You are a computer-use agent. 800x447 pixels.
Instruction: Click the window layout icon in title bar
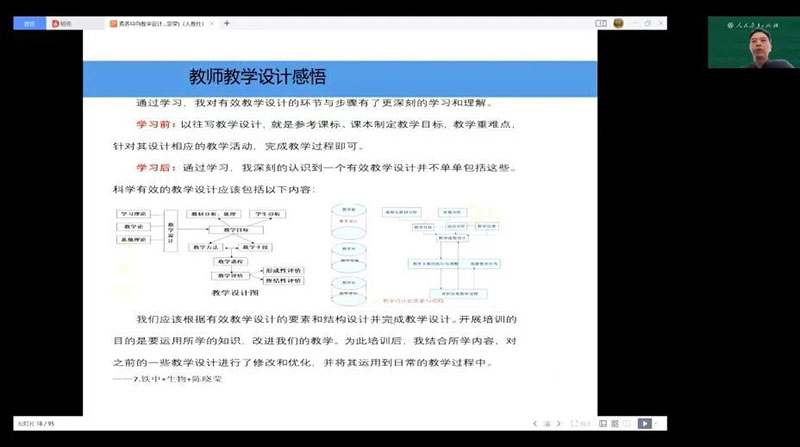point(601,23)
